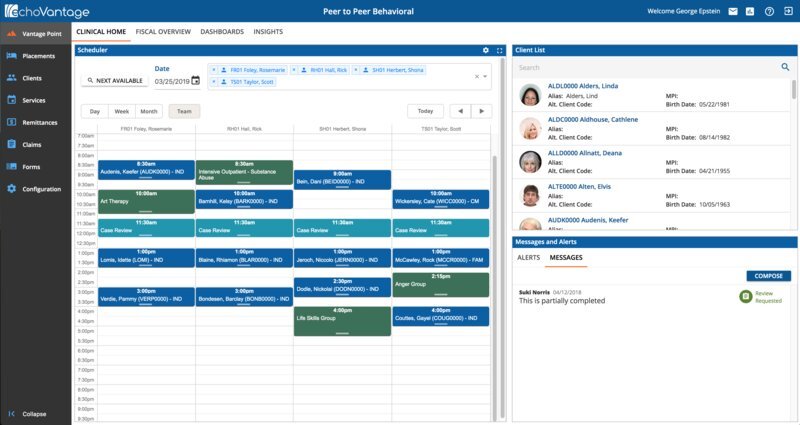Select the Team view toggle
800x425 pixels.
pos(184,111)
